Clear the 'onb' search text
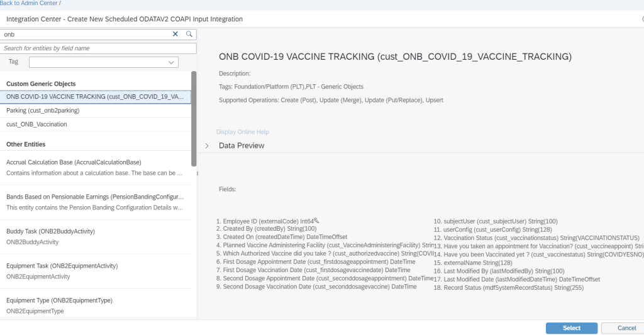Viewport: 644px width, 335px height. pos(175,34)
